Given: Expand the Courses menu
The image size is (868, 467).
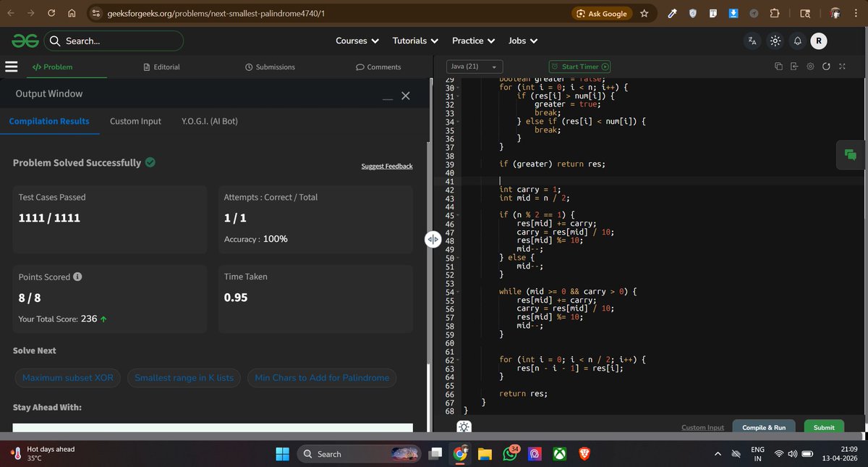Looking at the screenshot, I should [357, 41].
